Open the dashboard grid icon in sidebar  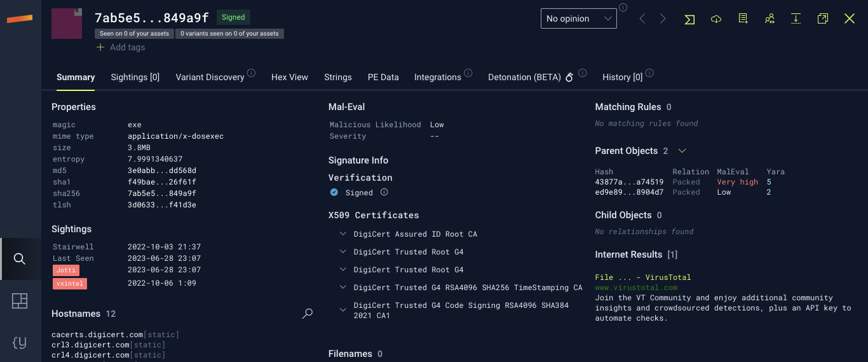20,301
